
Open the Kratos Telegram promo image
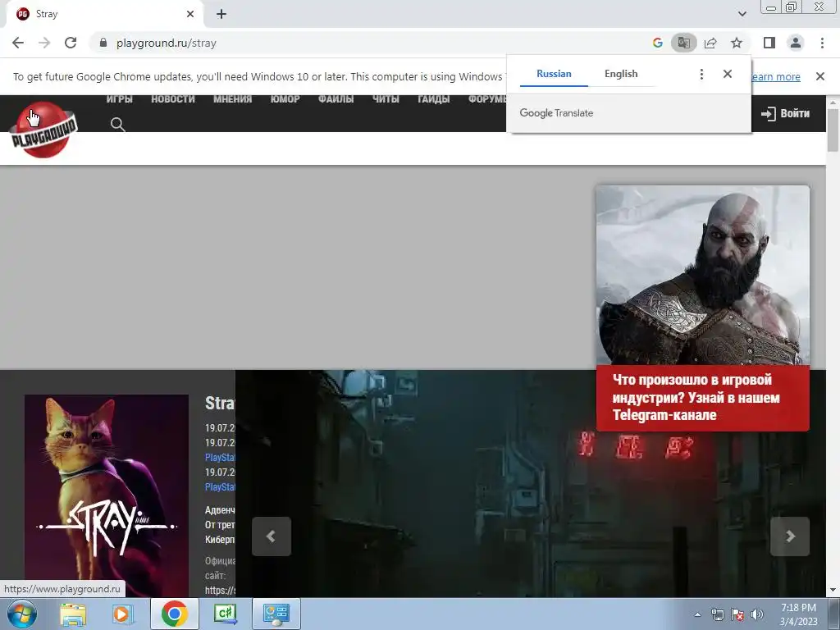pos(702,276)
